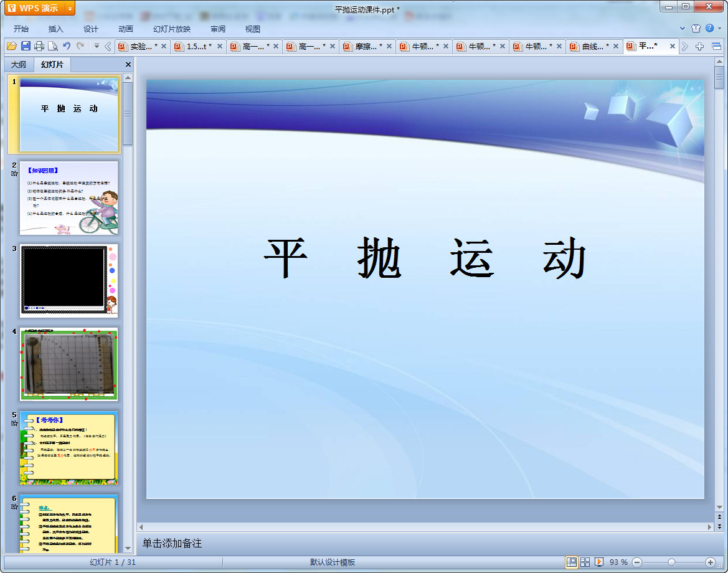The width and height of the screenshot is (728, 573).
Task: Click the skin (shirt) icon near help
Action: click(x=696, y=28)
